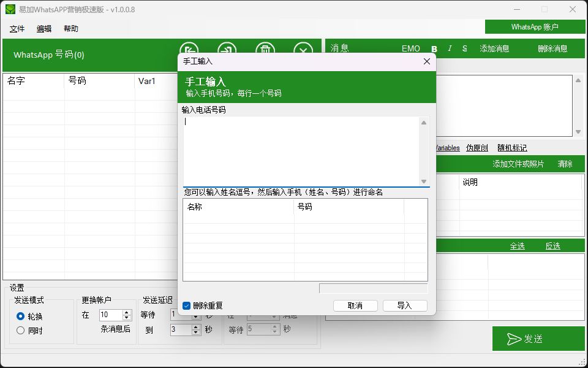Screen dimensions: 588x368
Task: Click inside the 输入电话号码 text area
Action: pos(301,151)
